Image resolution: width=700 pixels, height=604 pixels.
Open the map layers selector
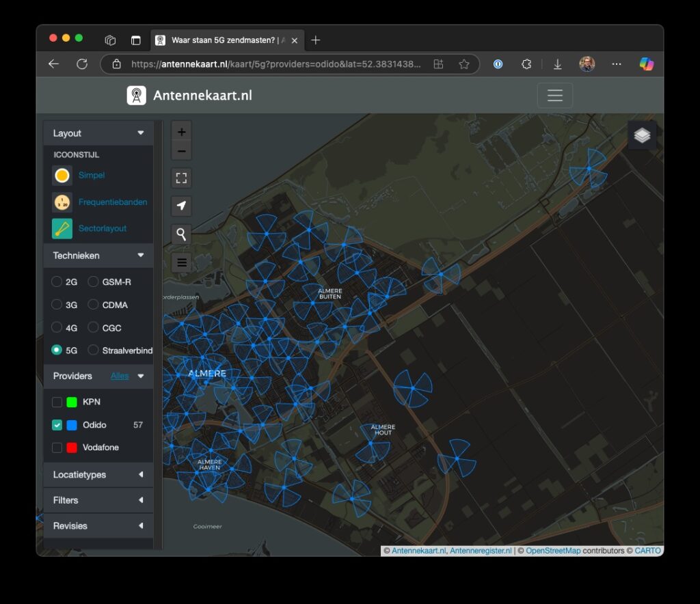[642, 135]
